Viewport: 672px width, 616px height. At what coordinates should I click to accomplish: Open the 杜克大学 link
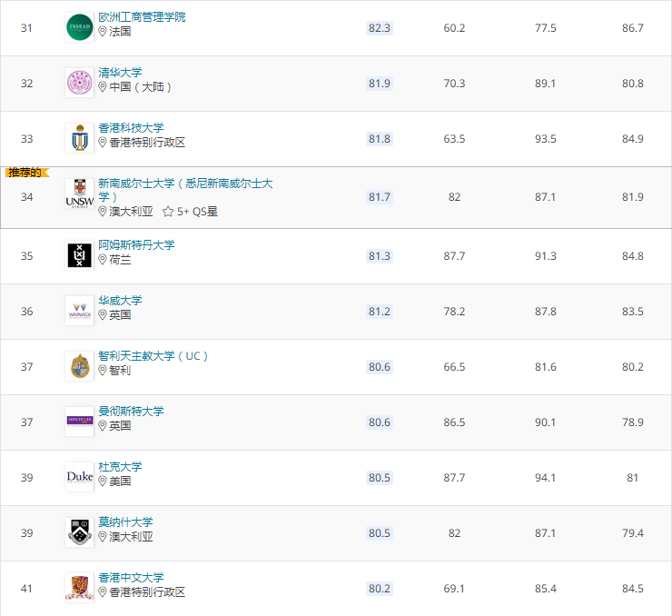pyautogui.click(x=120, y=467)
